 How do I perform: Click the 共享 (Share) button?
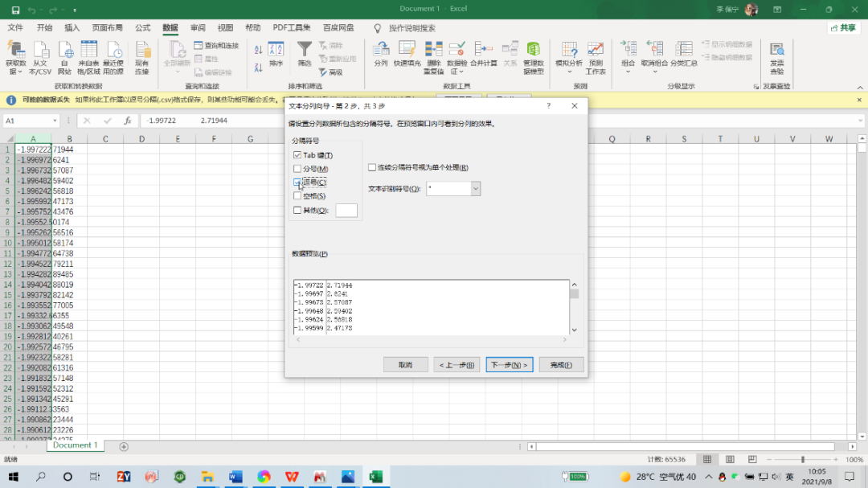click(x=843, y=27)
